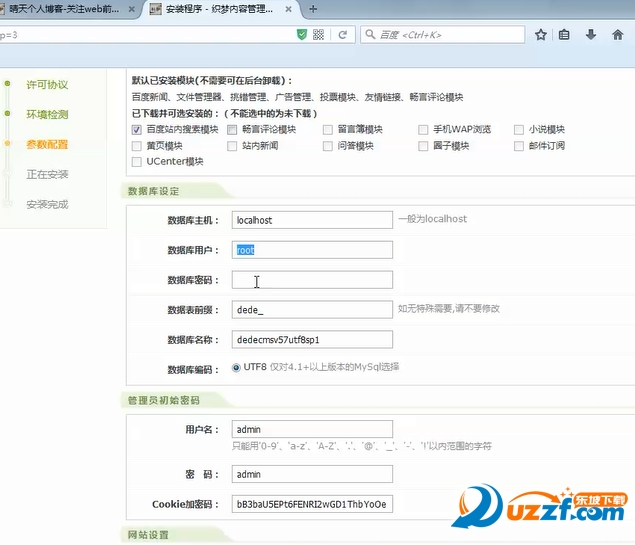Go to browser home icon
The image size is (635, 545).
pyautogui.click(x=618, y=35)
